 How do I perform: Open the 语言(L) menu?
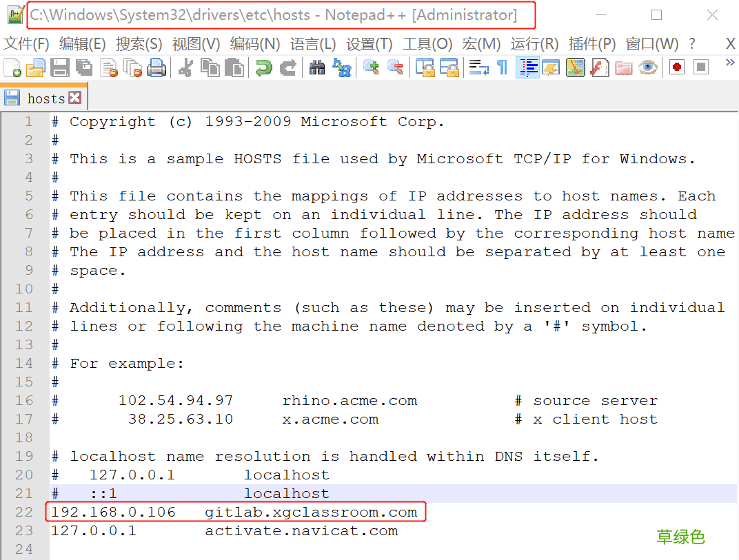point(313,44)
